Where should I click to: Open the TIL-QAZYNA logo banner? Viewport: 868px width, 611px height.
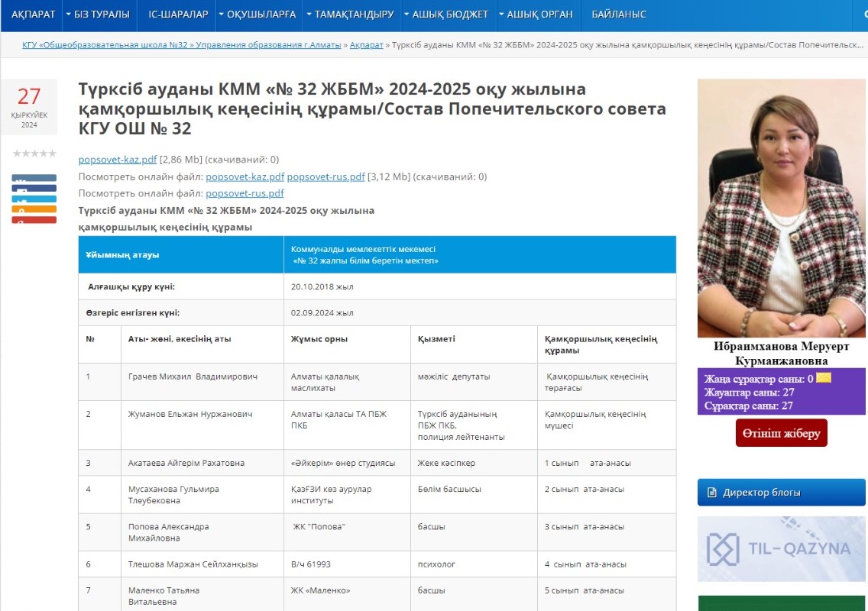[781, 548]
